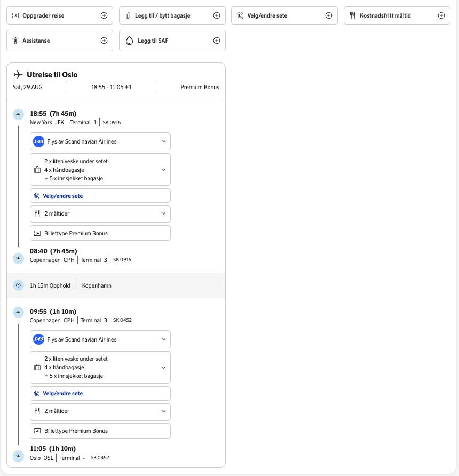The width and height of the screenshot is (459, 476).
Task: Open Legg til / bytt bagasje
Action: point(172,15)
